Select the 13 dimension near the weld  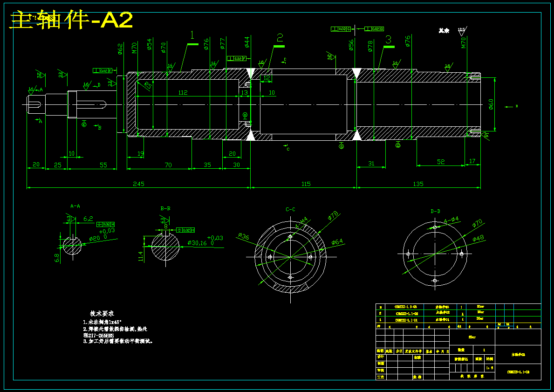tap(244, 93)
